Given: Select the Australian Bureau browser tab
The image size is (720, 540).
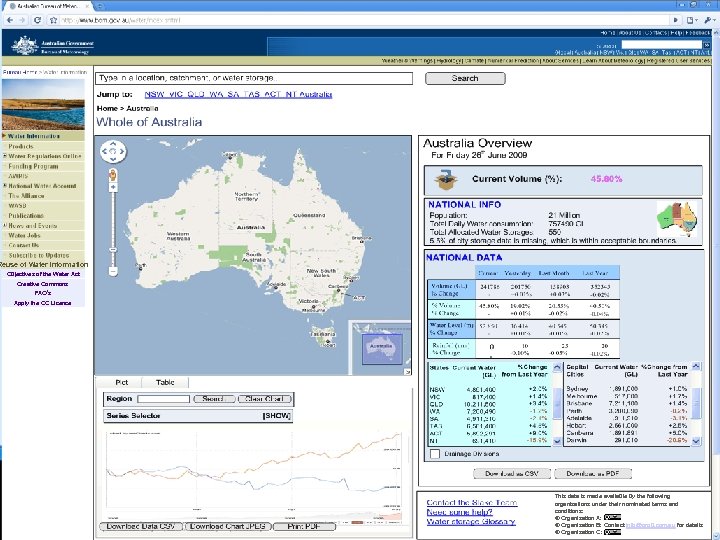Looking at the screenshot, I should click(x=47, y=6).
